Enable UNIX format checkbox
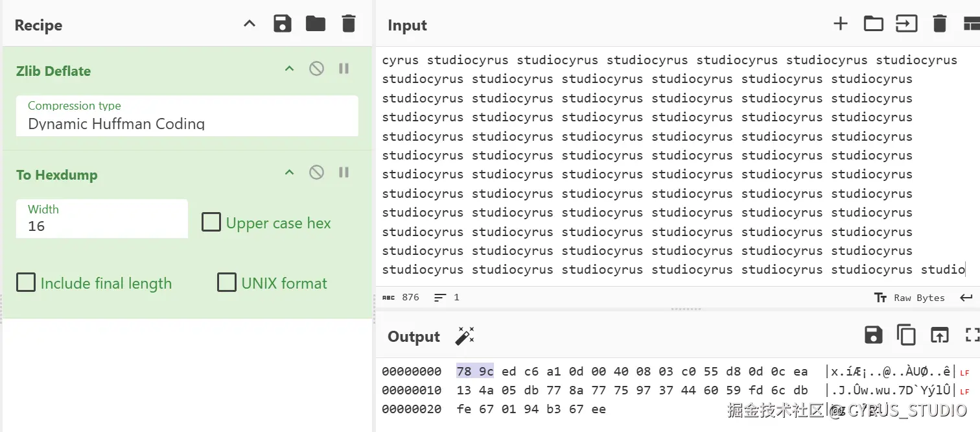980x432 pixels. pyautogui.click(x=227, y=283)
